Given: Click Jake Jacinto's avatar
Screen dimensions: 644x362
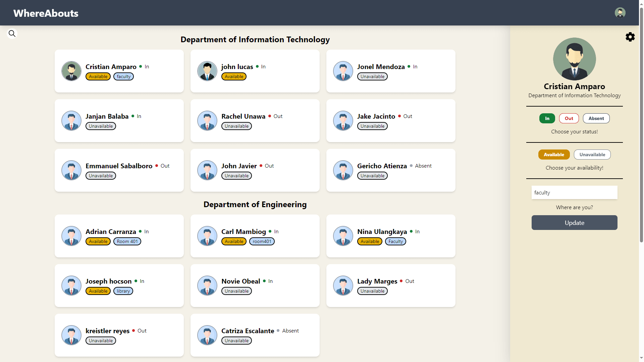Looking at the screenshot, I should (x=343, y=121).
